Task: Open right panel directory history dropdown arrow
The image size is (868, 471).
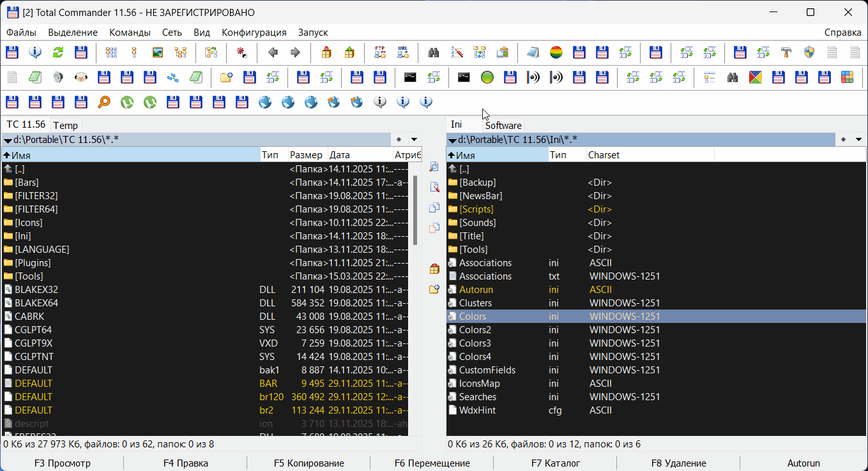Action: click(x=860, y=140)
